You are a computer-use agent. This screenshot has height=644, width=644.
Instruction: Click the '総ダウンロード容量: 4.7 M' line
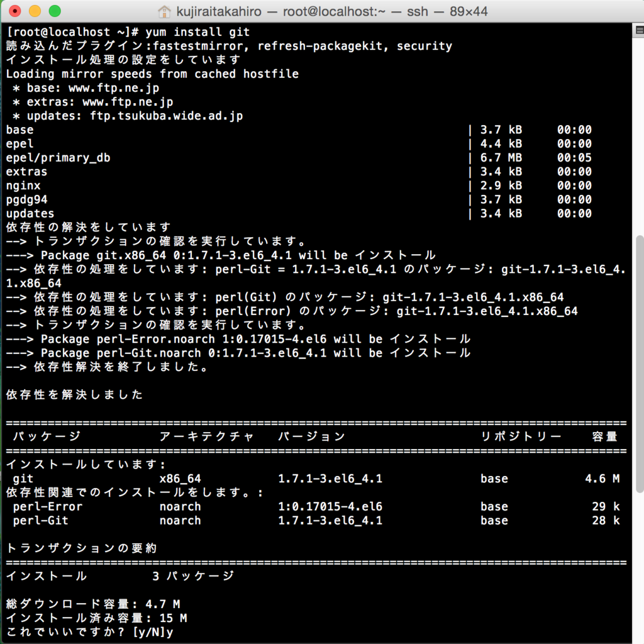click(x=93, y=604)
